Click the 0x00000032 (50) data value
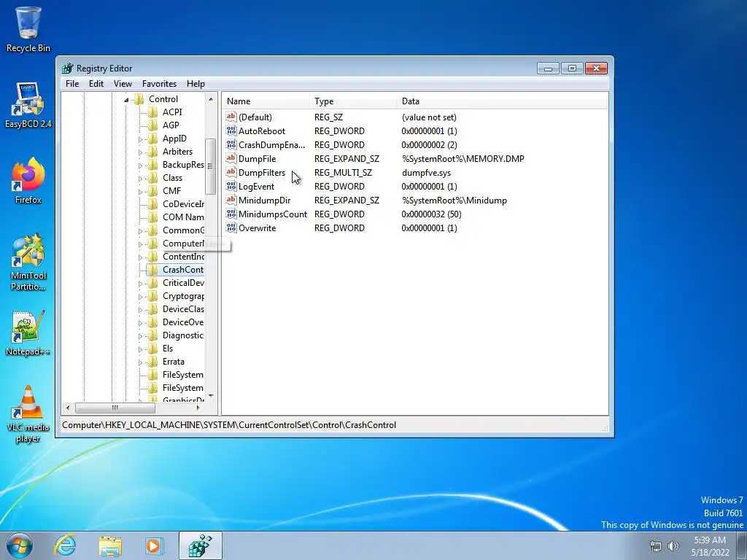Screen dimensions: 747x560 click(x=432, y=214)
